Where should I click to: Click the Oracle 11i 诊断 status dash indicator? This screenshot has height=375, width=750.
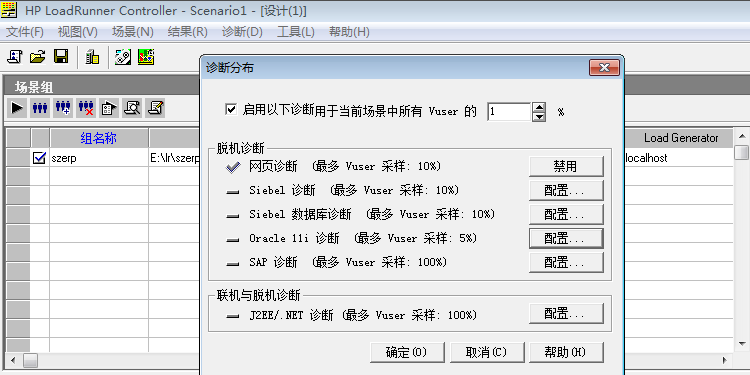(232, 240)
